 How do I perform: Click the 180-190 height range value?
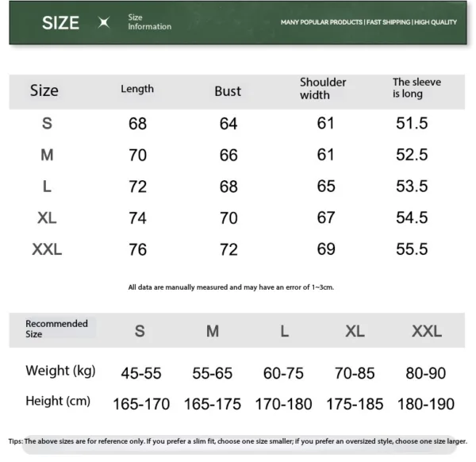tap(426, 404)
